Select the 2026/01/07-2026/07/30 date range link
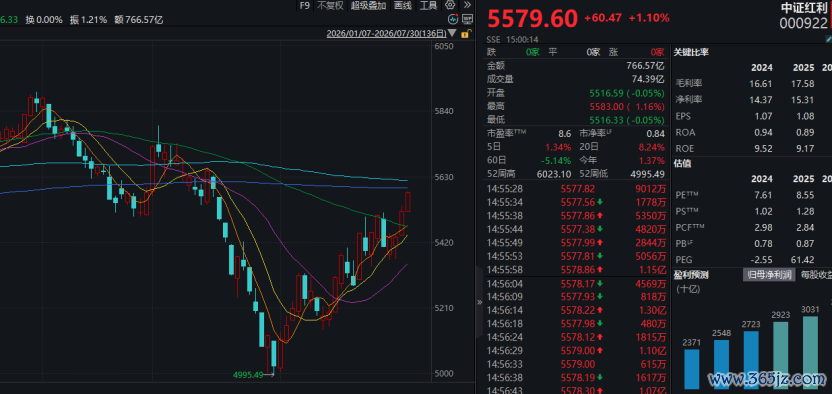Viewport: 832px width, 394px height. [x=387, y=33]
